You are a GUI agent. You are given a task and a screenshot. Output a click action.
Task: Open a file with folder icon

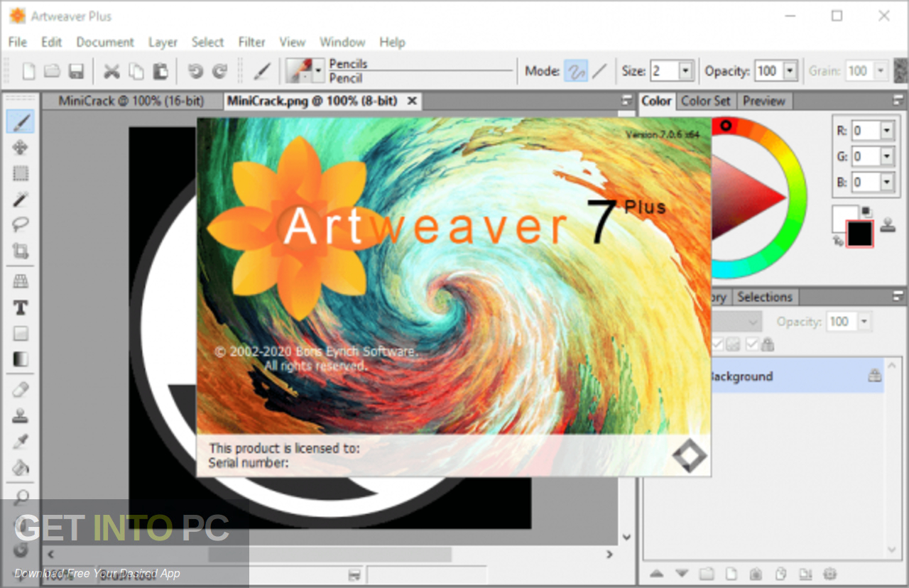click(52, 71)
